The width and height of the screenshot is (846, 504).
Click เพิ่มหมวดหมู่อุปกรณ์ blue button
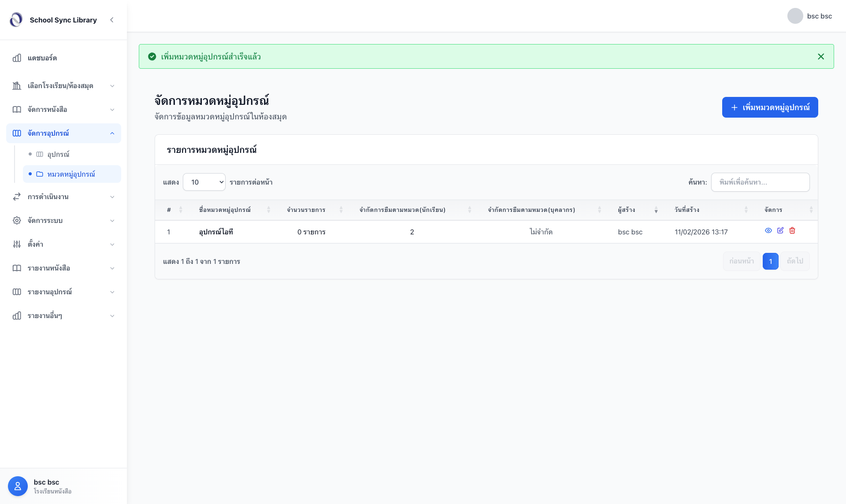pyautogui.click(x=770, y=107)
